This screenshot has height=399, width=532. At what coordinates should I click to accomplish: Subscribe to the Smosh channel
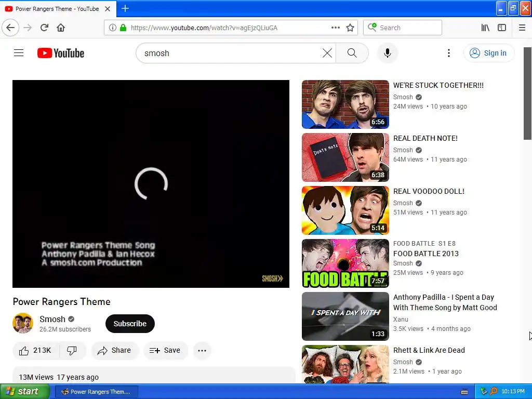[x=130, y=324]
